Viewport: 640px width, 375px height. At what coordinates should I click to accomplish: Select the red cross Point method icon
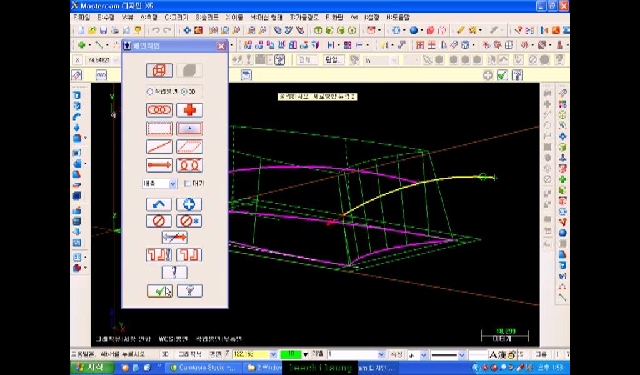(x=189, y=110)
